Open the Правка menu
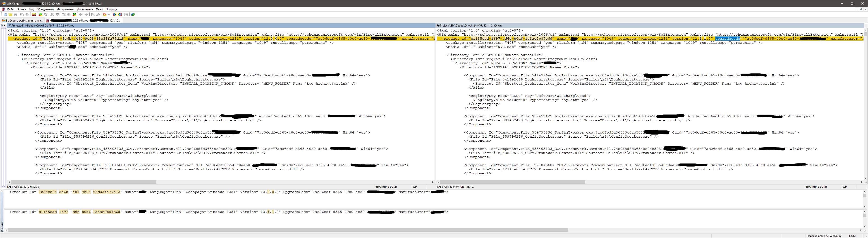The height and width of the screenshot is (238, 868). coord(21,10)
